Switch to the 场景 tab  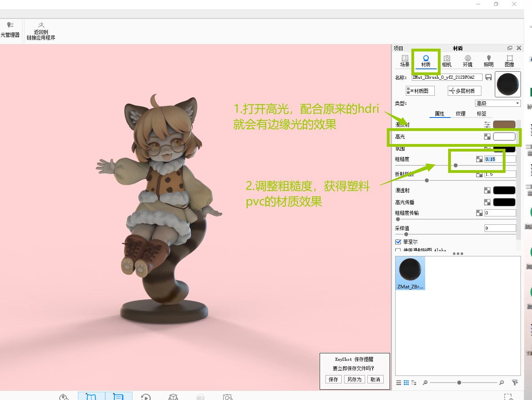coord(405,61)
